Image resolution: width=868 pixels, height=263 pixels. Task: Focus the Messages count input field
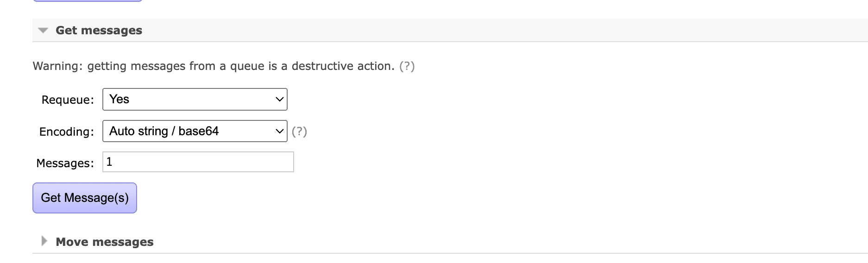(x=198, y=162)
